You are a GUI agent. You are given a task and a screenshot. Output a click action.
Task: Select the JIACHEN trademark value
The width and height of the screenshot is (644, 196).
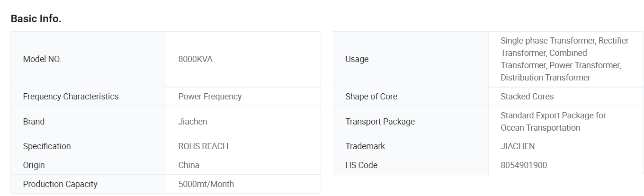pos(518,146)
